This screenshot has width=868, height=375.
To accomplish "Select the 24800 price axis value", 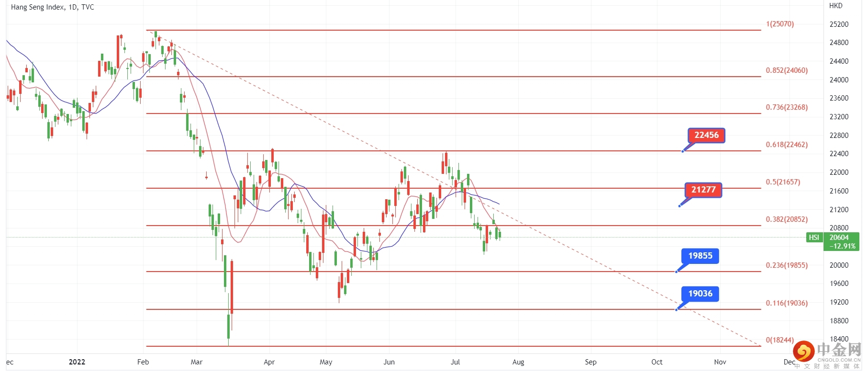I will coord(839,43).
